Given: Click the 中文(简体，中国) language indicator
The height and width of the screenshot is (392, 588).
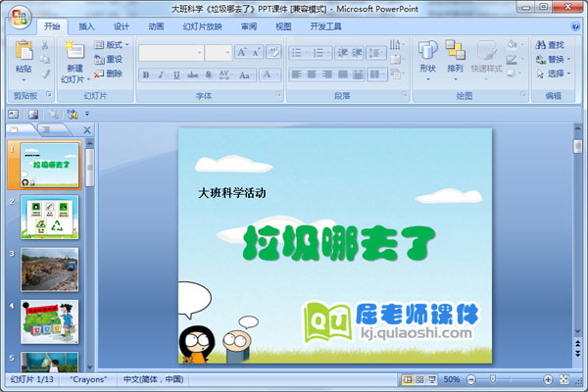Looking at the screenshot, I should point(154,379).
